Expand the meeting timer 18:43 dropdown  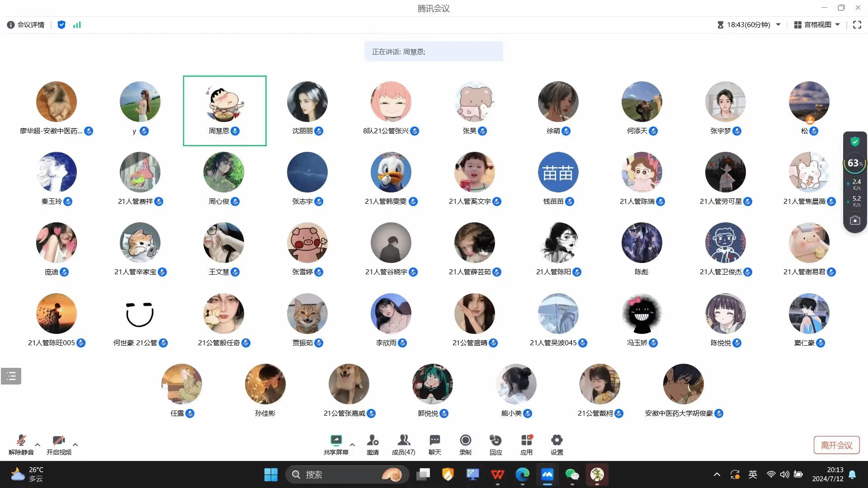click(x=778, y=25)
